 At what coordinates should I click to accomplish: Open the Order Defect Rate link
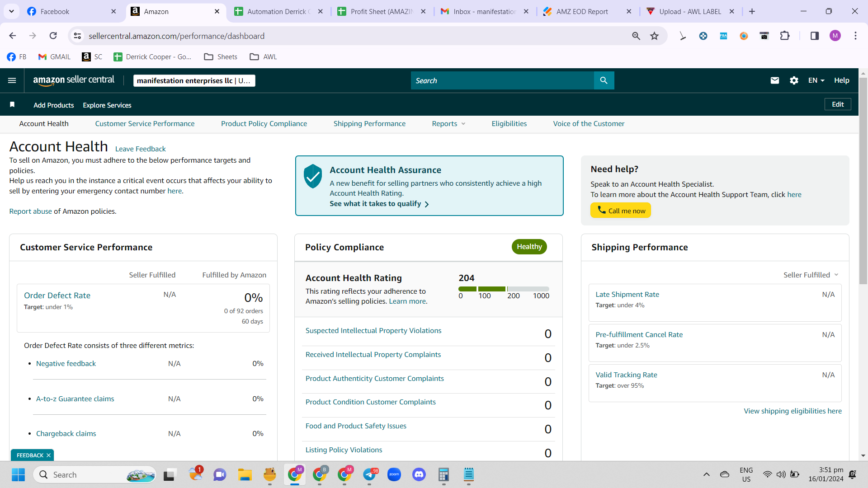pos(57,296)
